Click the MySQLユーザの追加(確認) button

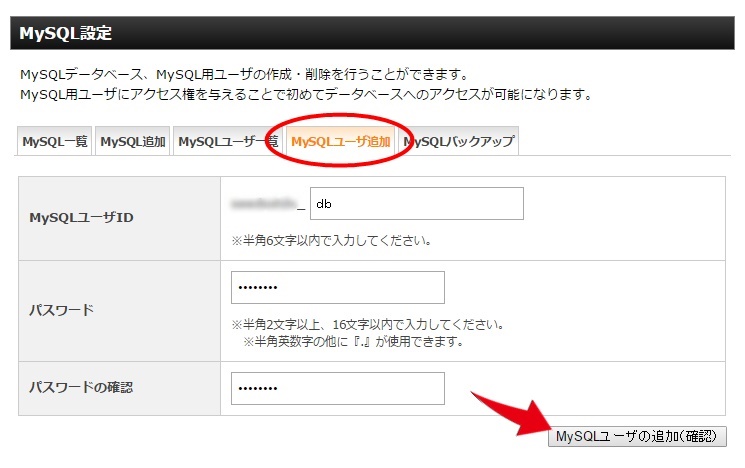click(x=637, y=436)
